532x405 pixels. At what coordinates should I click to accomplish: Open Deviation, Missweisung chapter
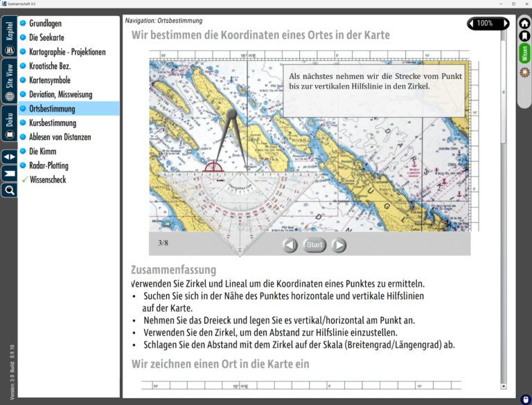point(69,94)
